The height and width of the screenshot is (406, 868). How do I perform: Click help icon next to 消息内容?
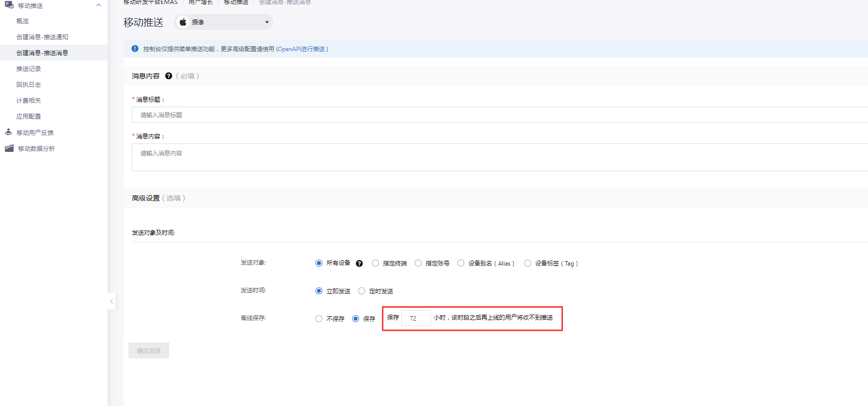(169, 76)
